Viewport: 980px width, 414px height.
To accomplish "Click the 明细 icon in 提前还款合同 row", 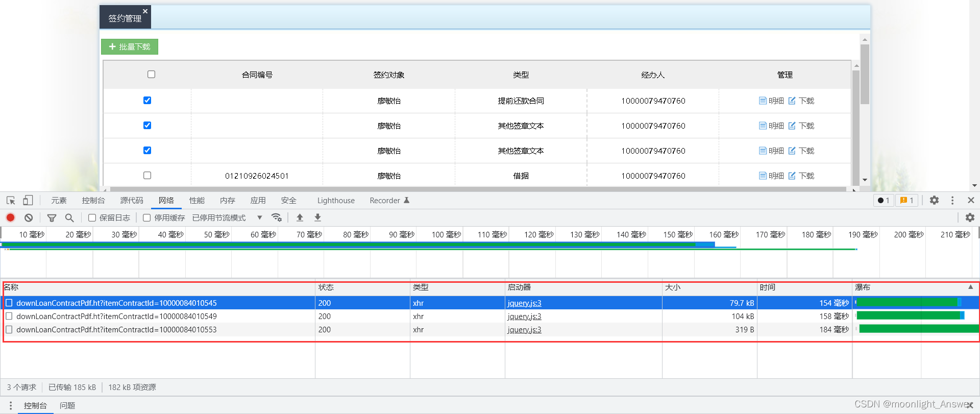I will point(763,101).
